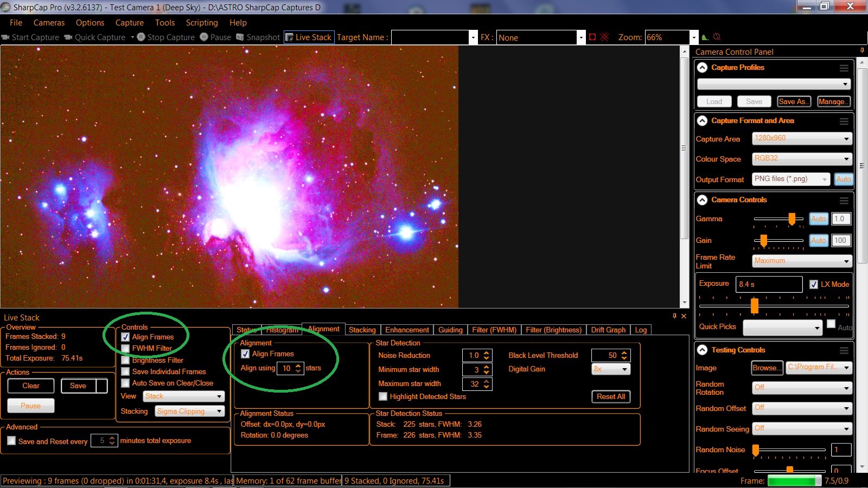The height and width of the screenshot is (488, 868).
Task: Click the red reticule crosshair icon
Action: [605, 37]
